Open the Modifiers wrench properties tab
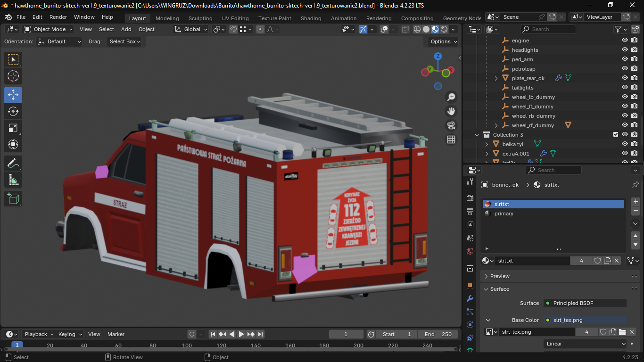 (470, 298)
